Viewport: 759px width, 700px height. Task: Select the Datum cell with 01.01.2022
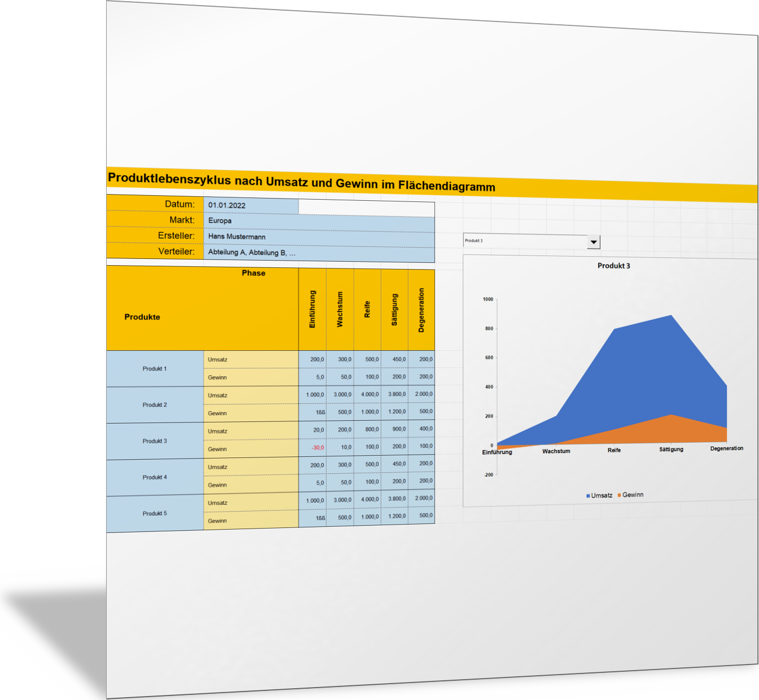pyautogui.click(x=251, y=205)
